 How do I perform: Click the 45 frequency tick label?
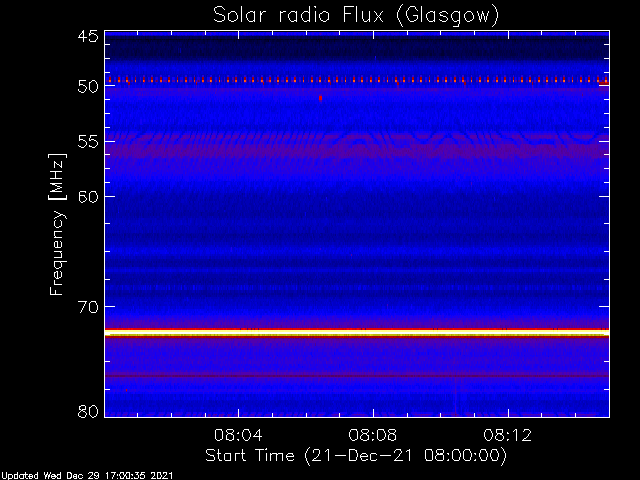pos(88,36)
